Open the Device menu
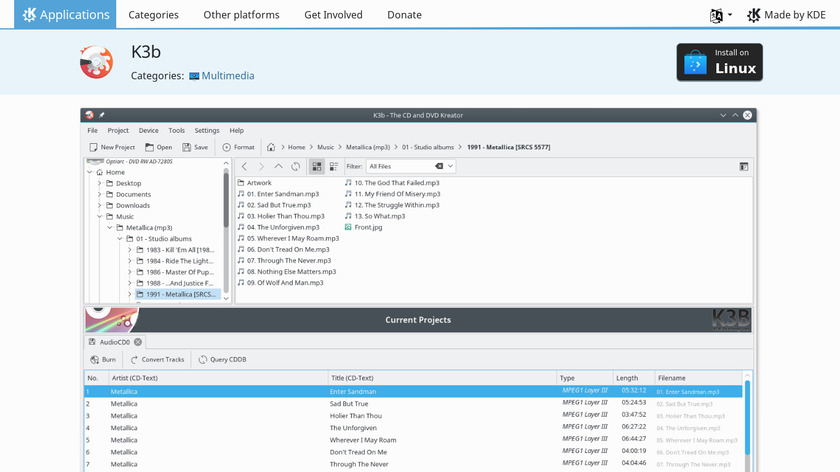This screenshot has height=472, width=840. click(x=148, y=130)
